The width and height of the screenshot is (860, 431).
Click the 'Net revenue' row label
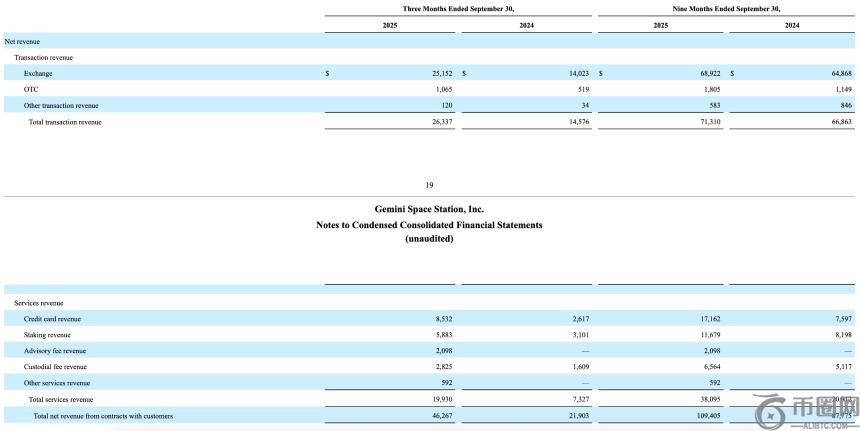(x=23, y=41)
